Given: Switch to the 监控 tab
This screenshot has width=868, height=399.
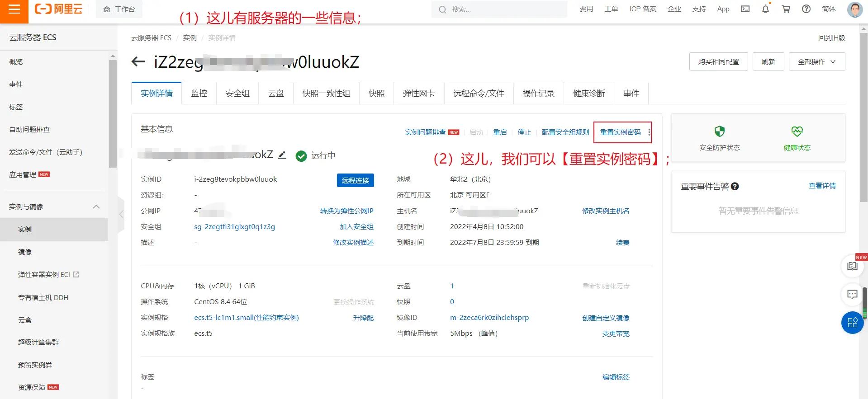Looking at the screenshot, I should 199,94.
